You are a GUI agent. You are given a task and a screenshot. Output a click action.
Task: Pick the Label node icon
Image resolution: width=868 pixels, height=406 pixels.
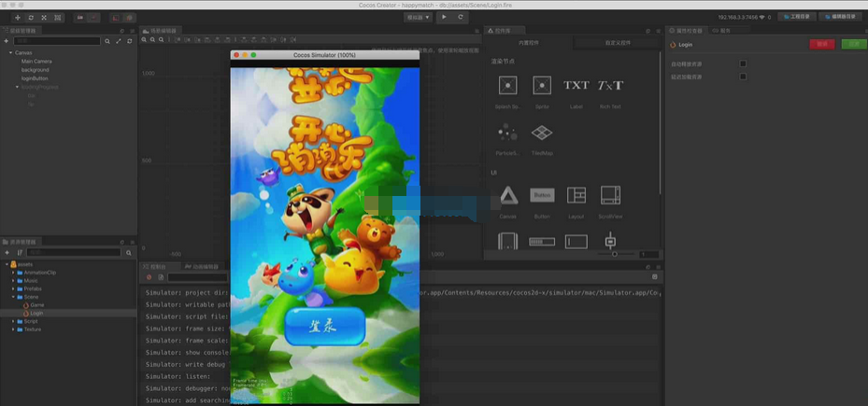(x=576, y=87)
